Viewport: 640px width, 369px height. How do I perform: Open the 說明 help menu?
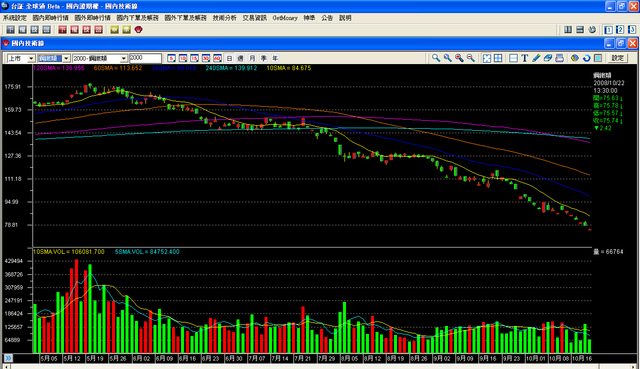(x=345, y=18)
